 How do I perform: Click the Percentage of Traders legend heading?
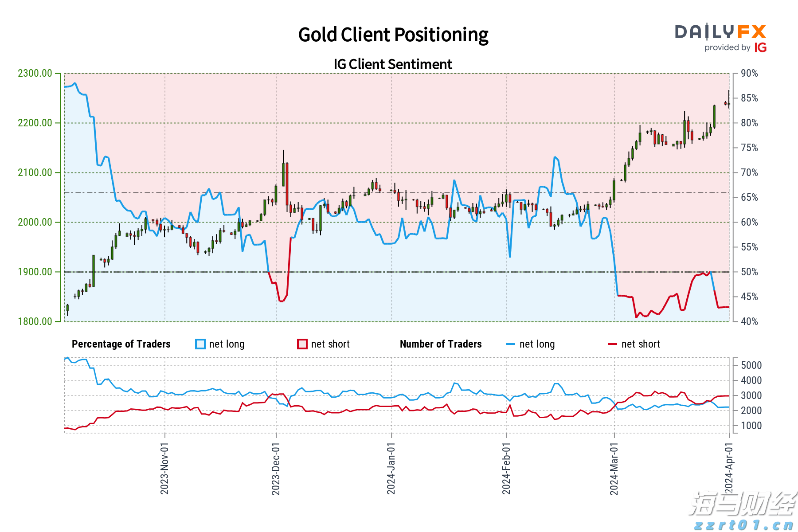(x=121, y=344)
